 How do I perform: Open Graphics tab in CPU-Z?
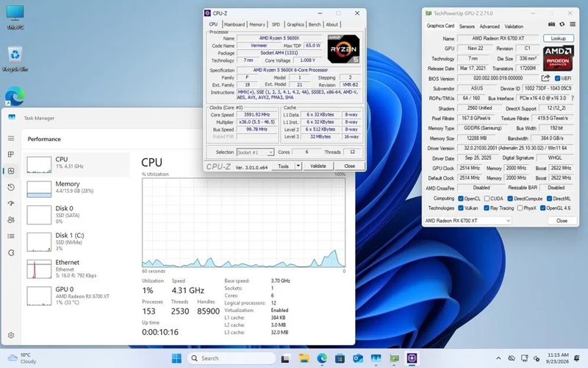click(x=295, y=24)
